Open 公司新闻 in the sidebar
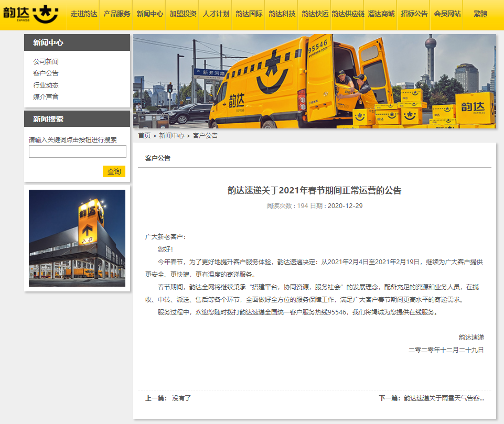504x424 pixels. point(46,61)
